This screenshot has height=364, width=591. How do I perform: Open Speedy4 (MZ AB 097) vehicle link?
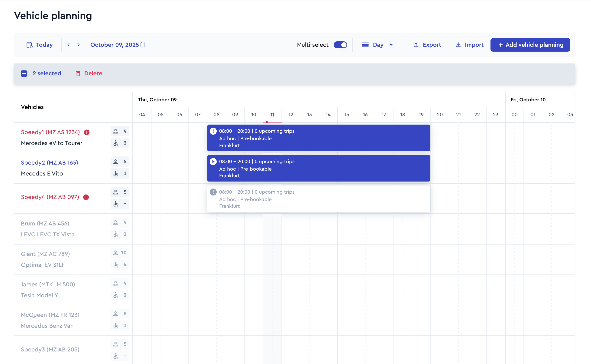(x=50, y=197)
